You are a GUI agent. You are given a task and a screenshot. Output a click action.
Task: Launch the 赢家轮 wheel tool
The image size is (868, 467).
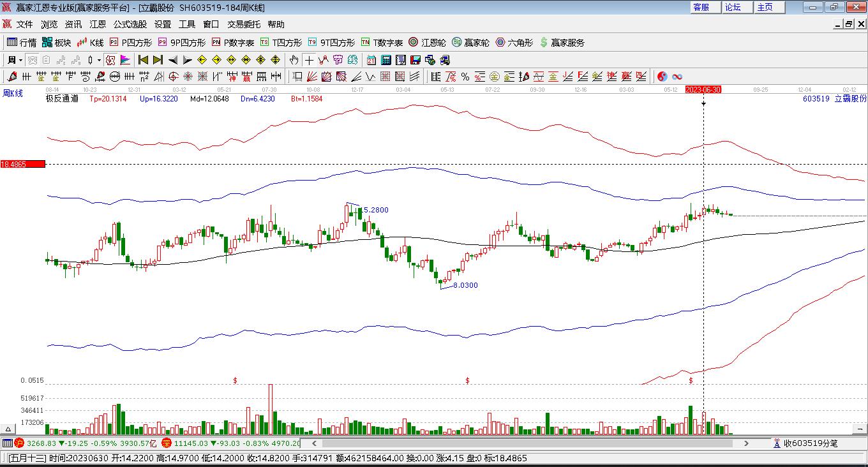(x=471, y=43)
